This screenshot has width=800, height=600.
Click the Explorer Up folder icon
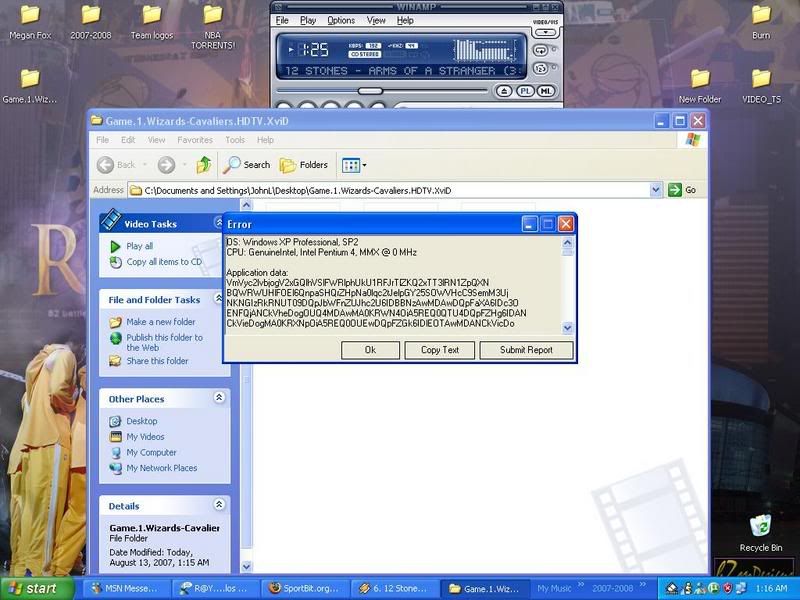tap(204, 165)
